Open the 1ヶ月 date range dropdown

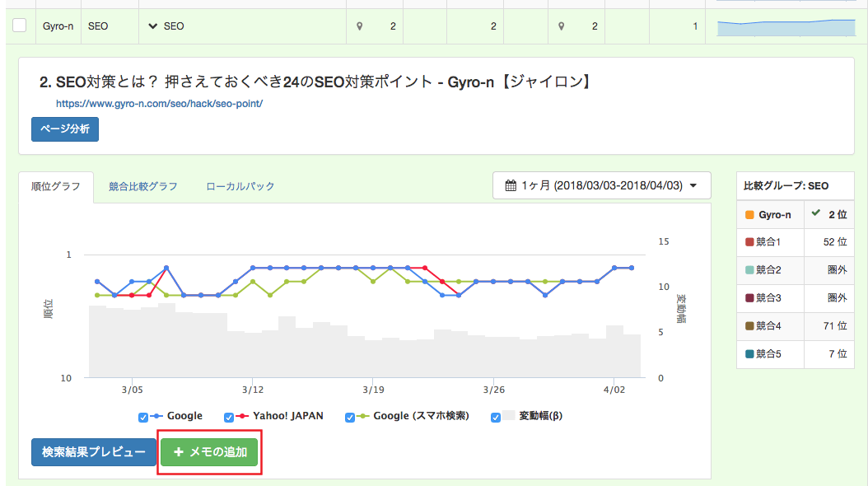(x=602, y=185)
